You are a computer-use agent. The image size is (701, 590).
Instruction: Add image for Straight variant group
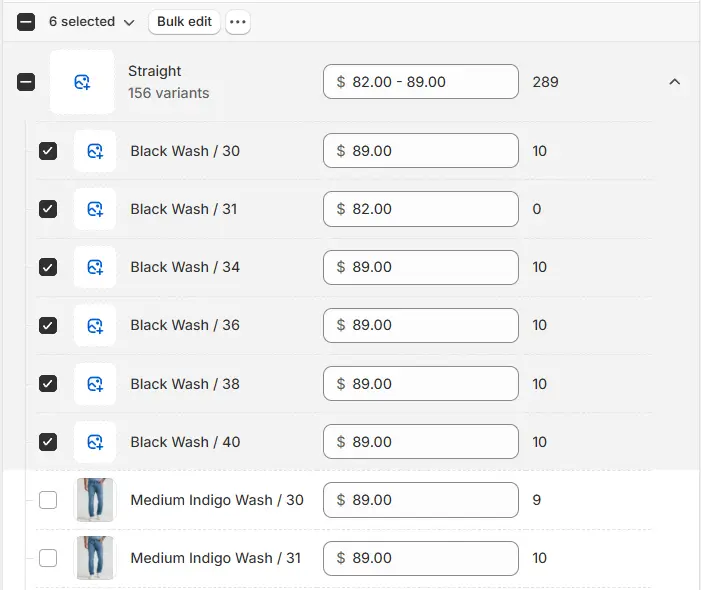tap(82, 82)
